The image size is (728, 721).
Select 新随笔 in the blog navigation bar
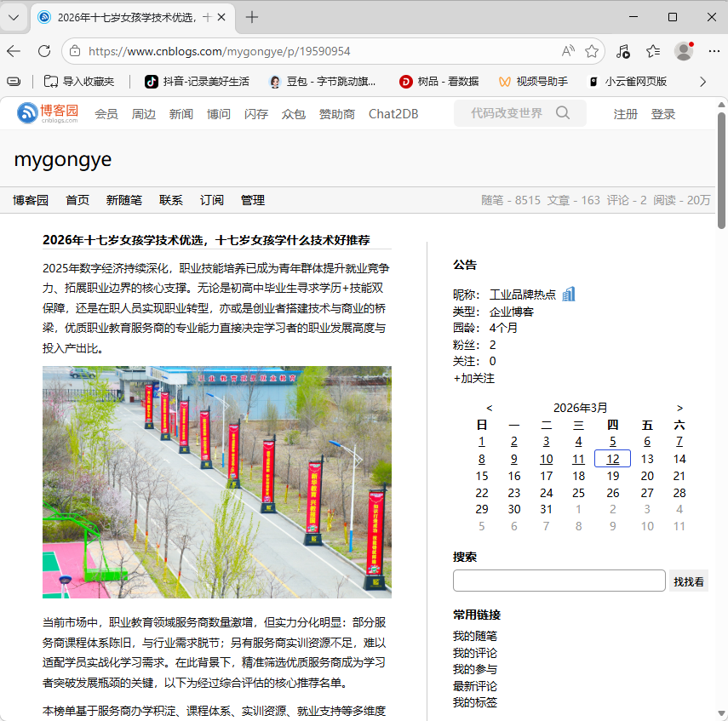123,200
